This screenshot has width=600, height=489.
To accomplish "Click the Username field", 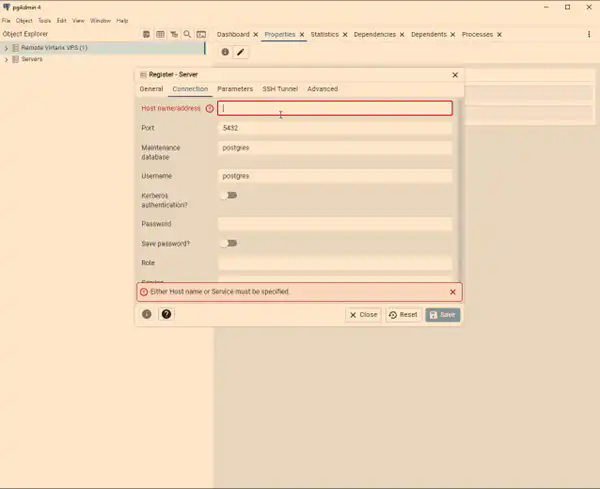I will pos(335,176).
